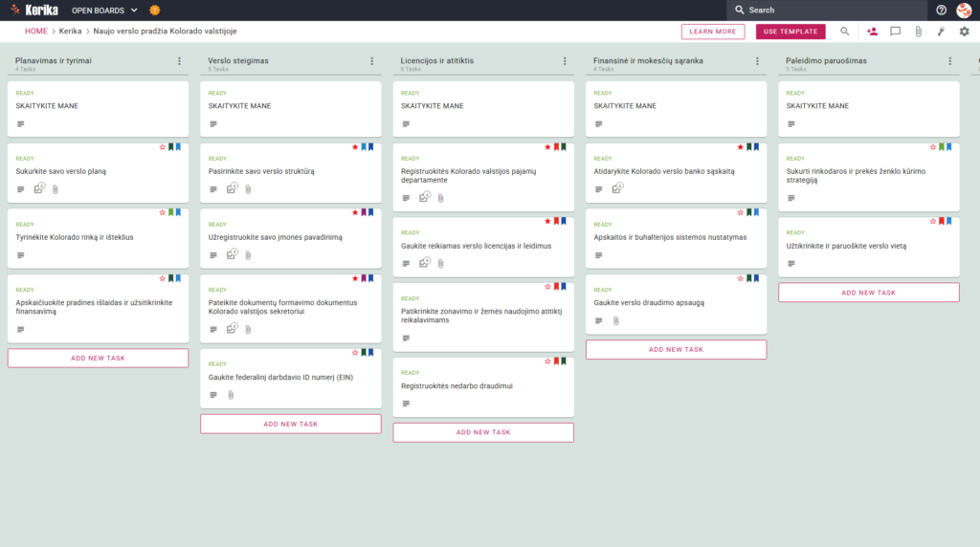
Task: Open the Paleidimo paruošimas column menu
Action: 950,61
